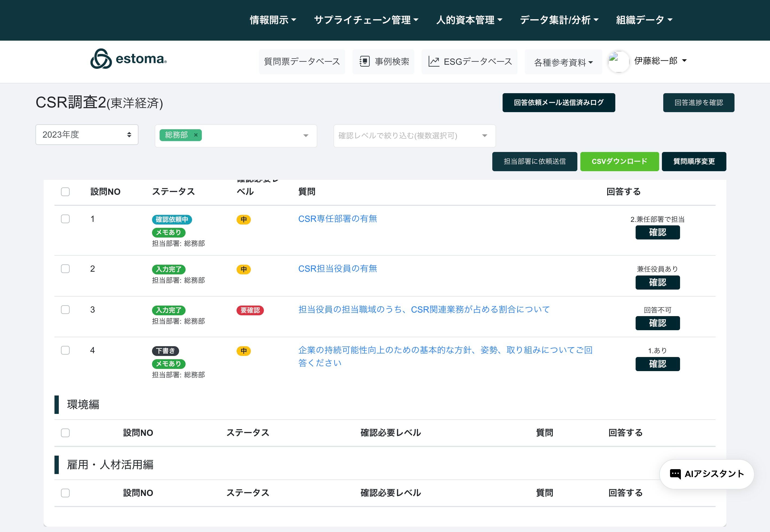The height and width of the screenshot is (532, 770).
Task: Click the yellow 中 level badge for question 2
Action: pos(244,269)
